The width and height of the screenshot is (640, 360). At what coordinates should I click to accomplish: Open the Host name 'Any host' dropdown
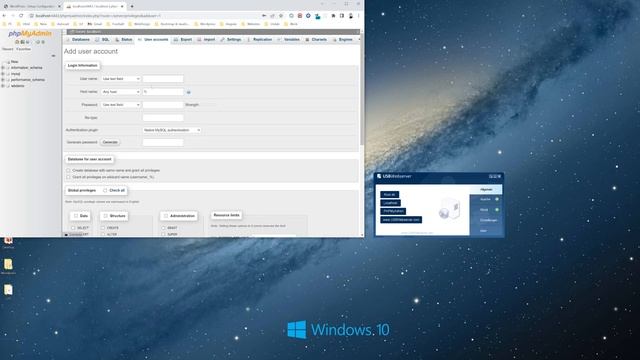121,92
